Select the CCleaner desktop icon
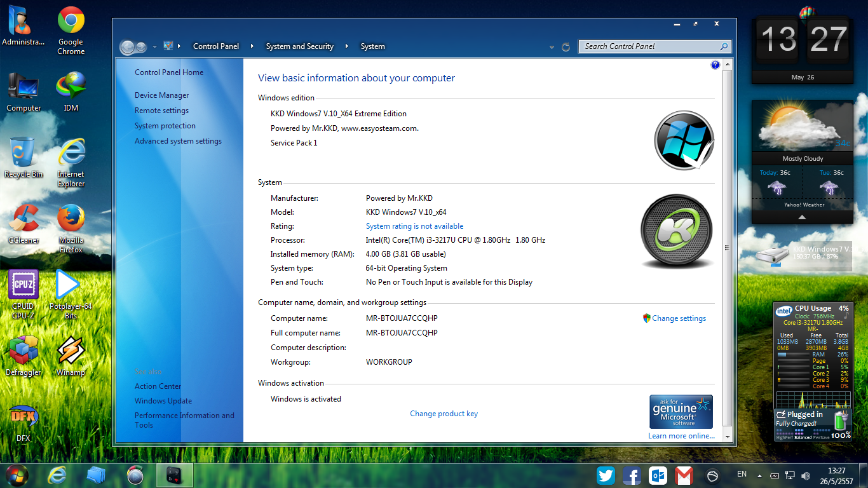This screenshot has height=488, width=868. 24,224
